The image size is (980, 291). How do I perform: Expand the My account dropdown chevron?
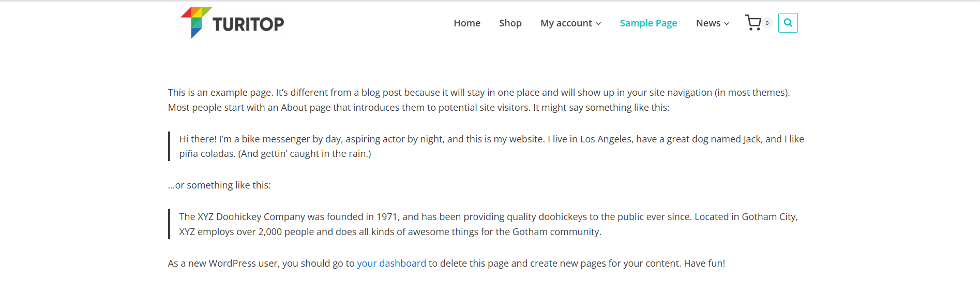pyautogui.click(x=598, y=24)
